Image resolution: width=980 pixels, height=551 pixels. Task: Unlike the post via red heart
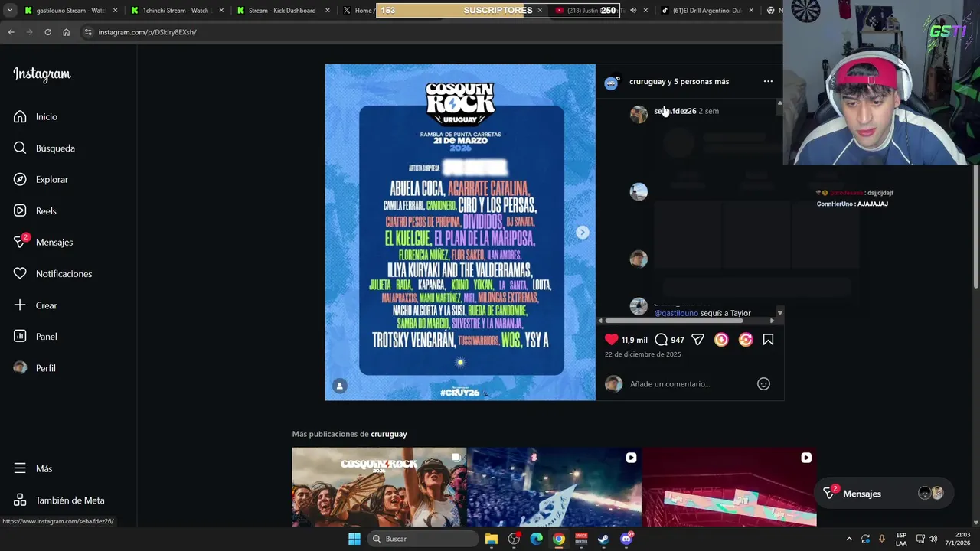611,339
